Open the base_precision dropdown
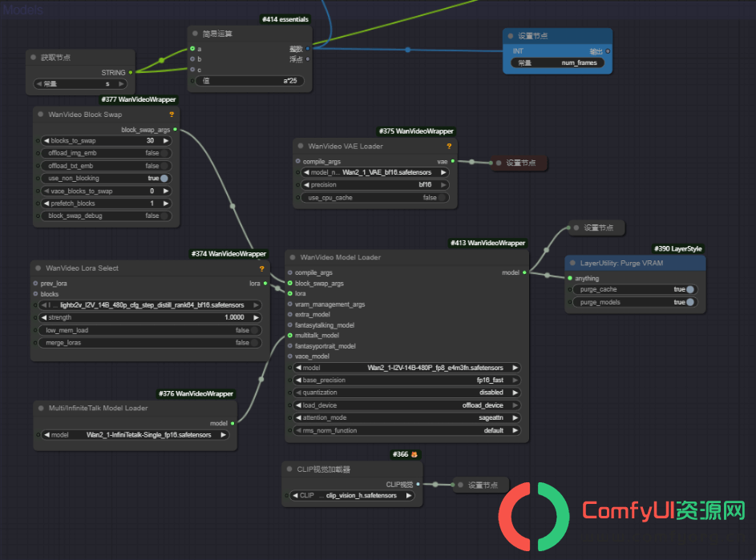Image resolution: width=756 pixels, height=560 pixels. pyautogui.click(x=406, y=381)
